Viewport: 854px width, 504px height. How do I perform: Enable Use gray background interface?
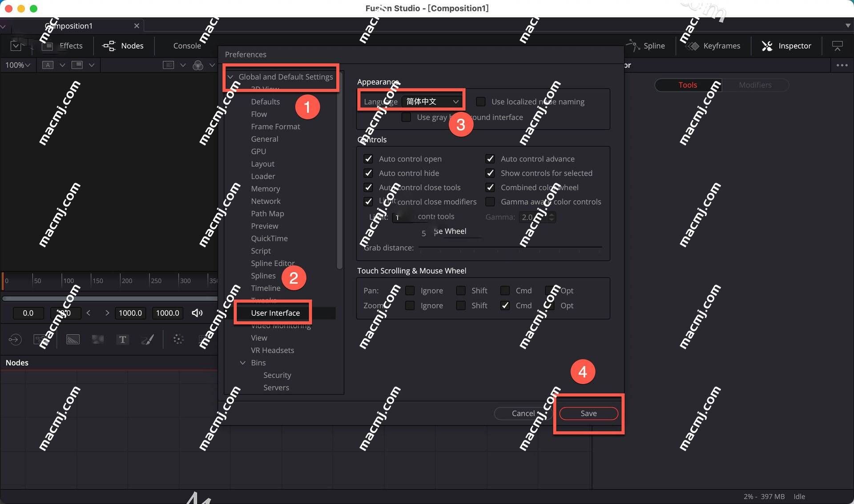(x=406, y=117)
